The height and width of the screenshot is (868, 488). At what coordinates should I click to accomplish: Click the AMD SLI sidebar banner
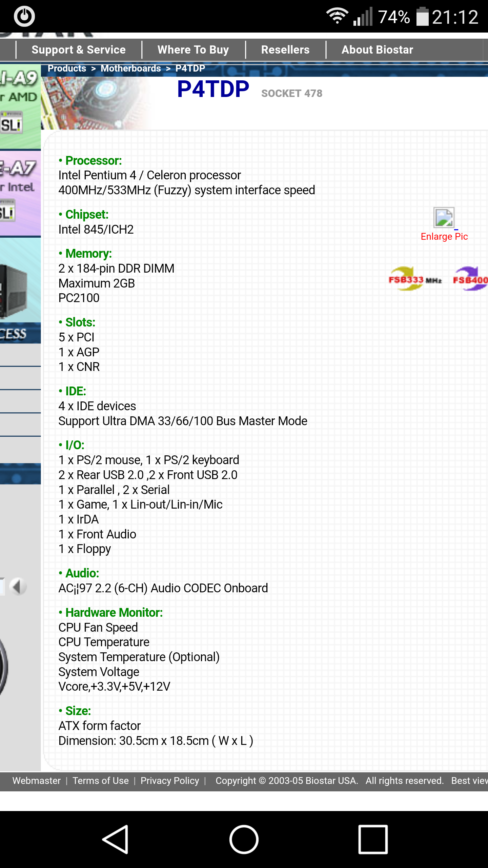20,106
